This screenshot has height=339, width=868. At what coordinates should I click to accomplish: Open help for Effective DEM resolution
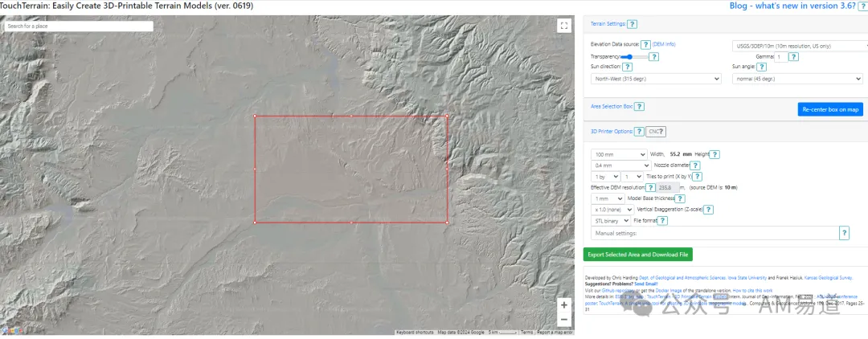coord(651,187)
